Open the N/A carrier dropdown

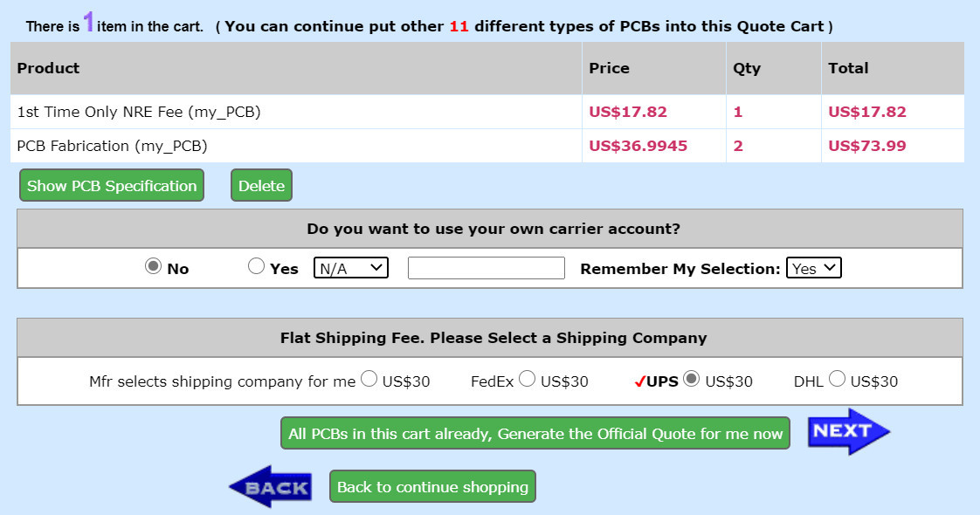tap(351, 268)
